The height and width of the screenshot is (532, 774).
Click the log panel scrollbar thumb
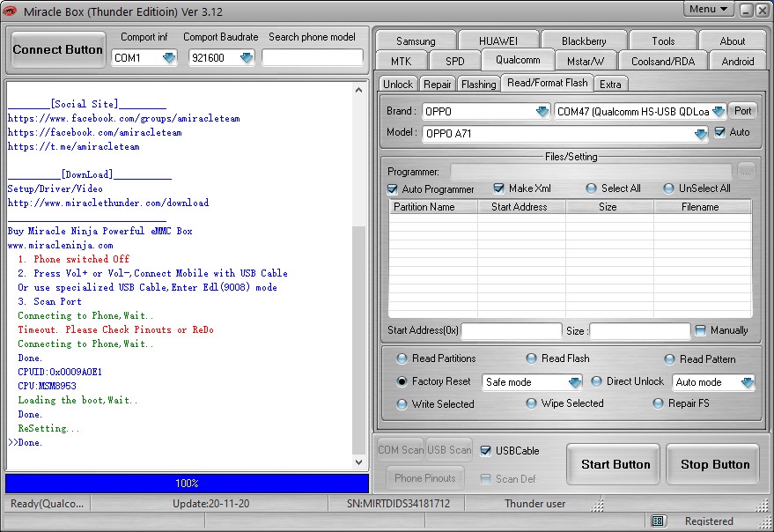click(359, 340)
